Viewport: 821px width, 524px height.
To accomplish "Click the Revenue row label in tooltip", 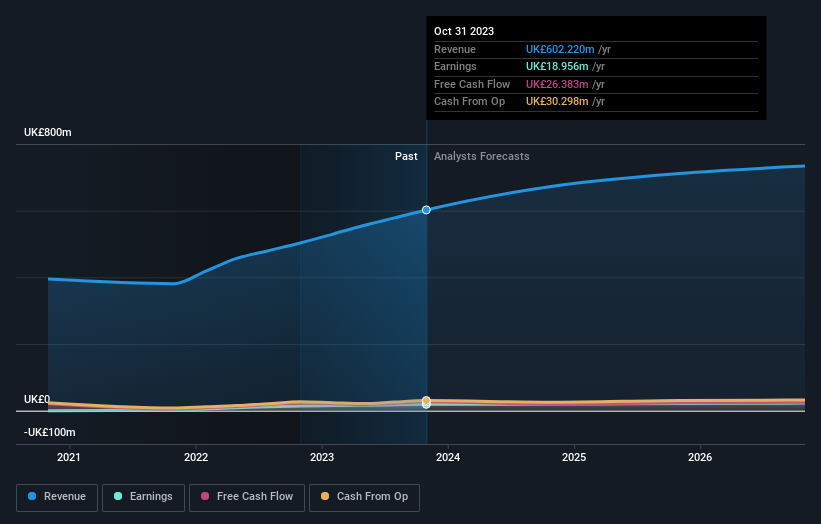I will 455,49.
